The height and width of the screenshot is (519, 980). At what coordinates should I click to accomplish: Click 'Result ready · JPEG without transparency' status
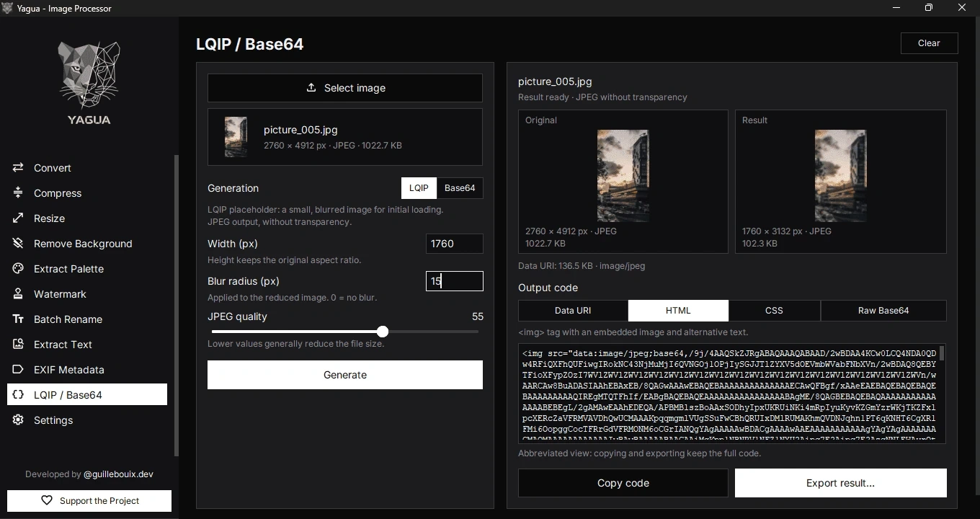point(602,97)
